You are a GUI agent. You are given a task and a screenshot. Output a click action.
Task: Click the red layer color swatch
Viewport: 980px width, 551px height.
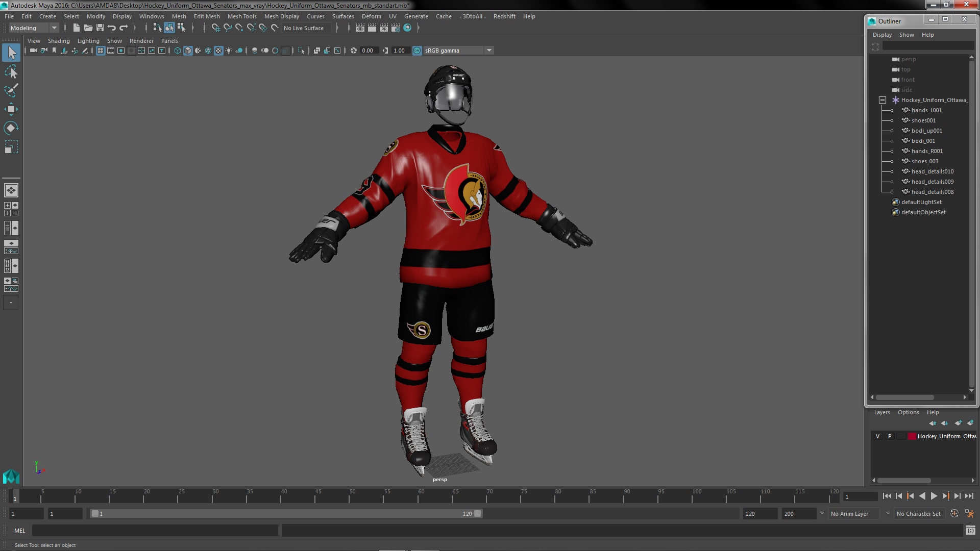click(912, 436)
